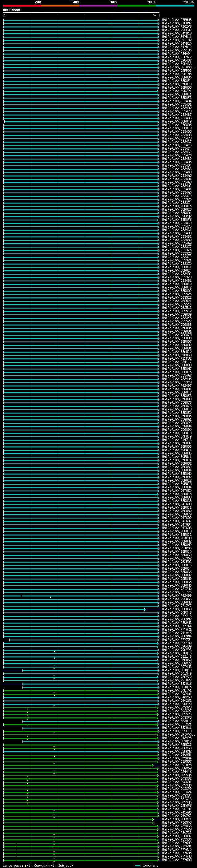Click last hit label UniRef100_A7Y6Q5
The height and width of the screenshot is (868, 197).
pos(177,860)
